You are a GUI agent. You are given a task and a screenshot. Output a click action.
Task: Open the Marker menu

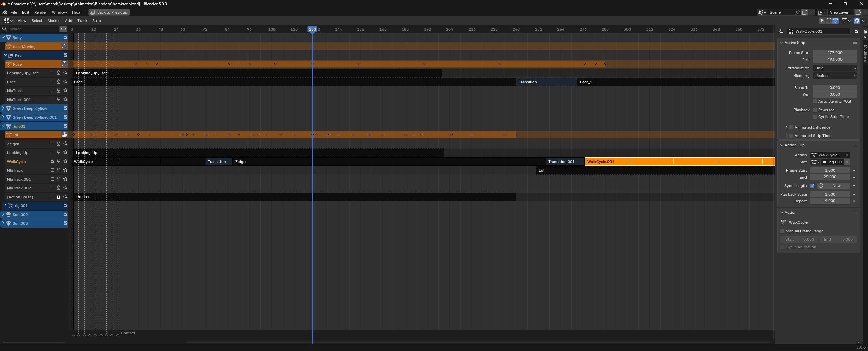click(x=53, y=21)
